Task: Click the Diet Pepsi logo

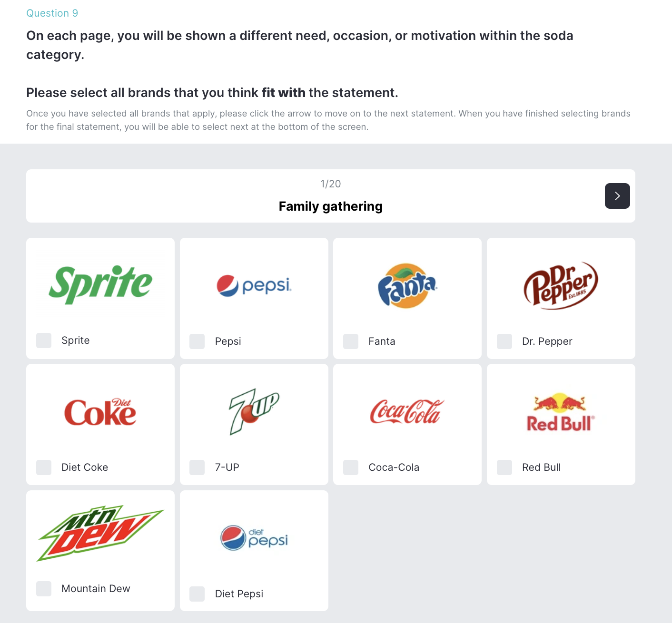Action: coord(254,538)
